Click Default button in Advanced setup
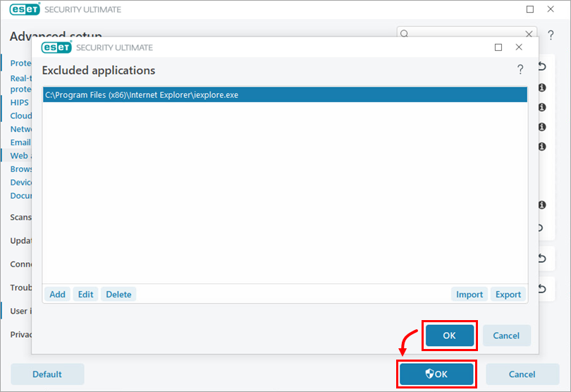571x392 pixels. (47, 374)
